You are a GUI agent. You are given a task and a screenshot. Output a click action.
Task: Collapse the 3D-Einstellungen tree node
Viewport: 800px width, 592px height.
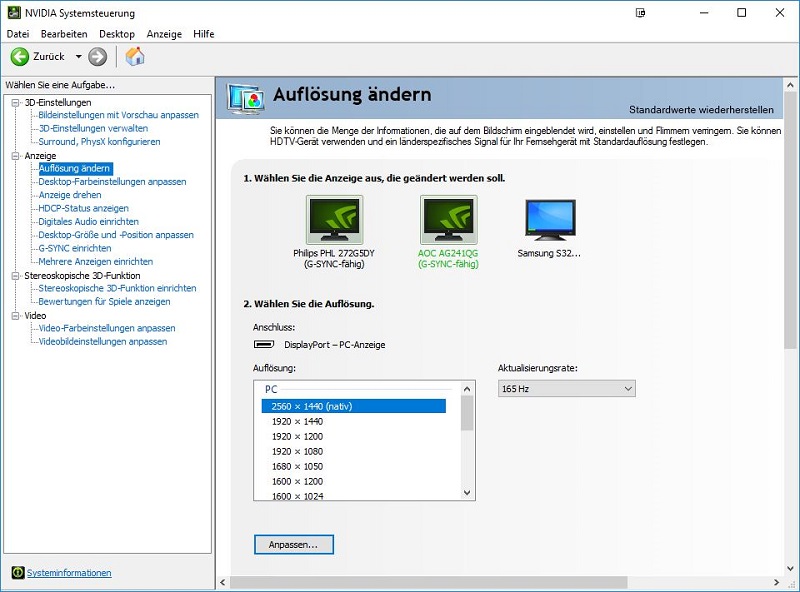[16, 103]
